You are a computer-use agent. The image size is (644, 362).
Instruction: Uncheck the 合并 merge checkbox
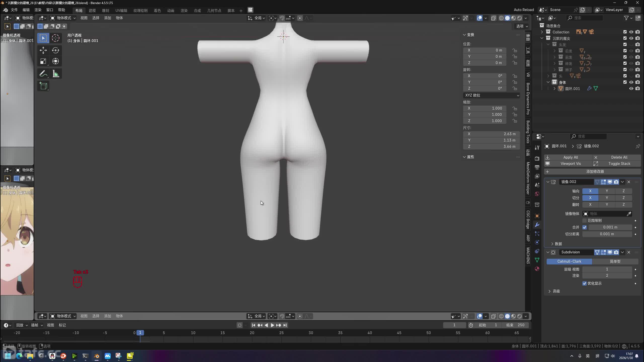[x=584, y=227]
